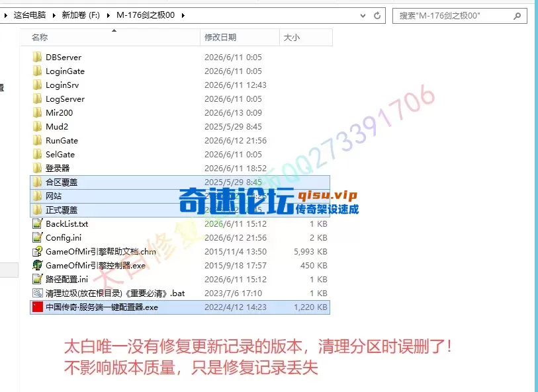Click the 清理垃圾 .bat file icon

[38, 293]
